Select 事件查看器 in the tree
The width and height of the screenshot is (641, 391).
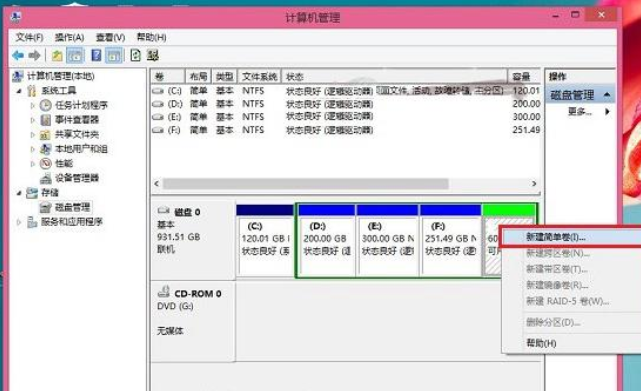click(76, 120)
